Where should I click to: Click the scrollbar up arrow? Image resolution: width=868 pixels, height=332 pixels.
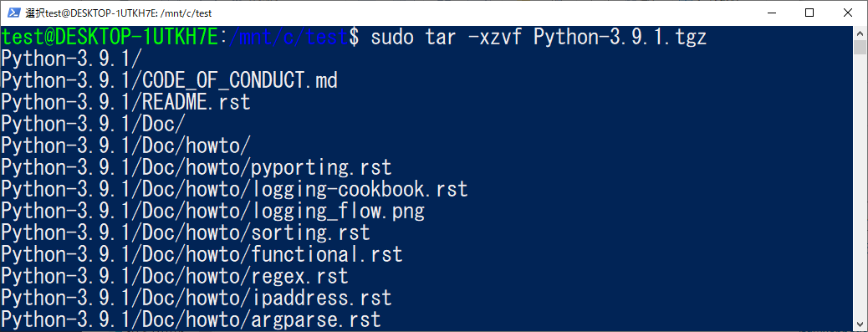point(859,32)
